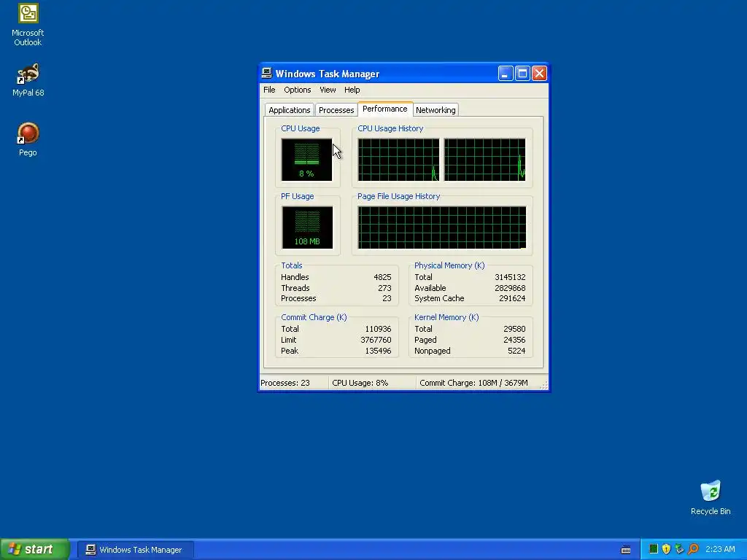Screen dimensions: 747x560
Task: Click the Windows Task Manager taskbar button
Action: (x=135, y=550)
